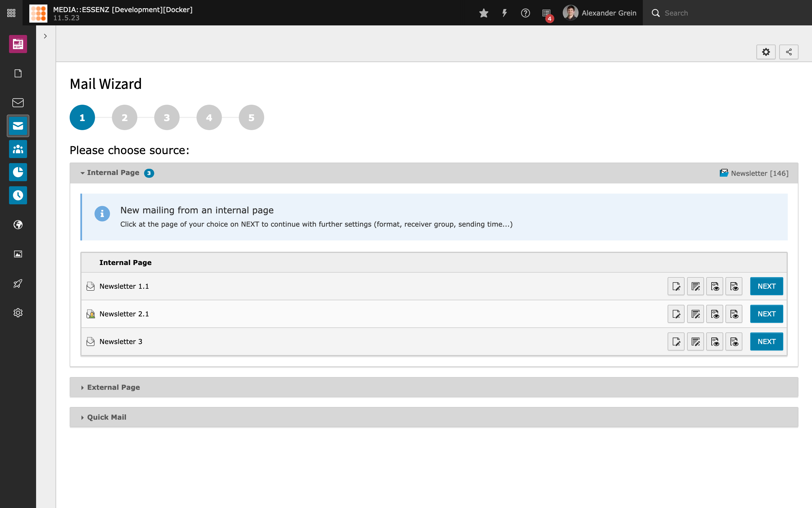Screen dimensions: 812x508
Task: Open the Recipient groups people icon
Action: [x=18, y=149]
